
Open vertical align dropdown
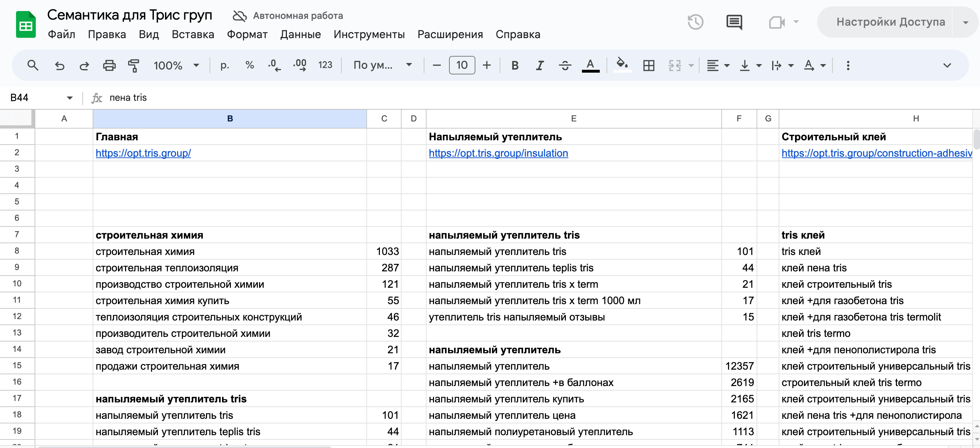(x=750, y=66)
